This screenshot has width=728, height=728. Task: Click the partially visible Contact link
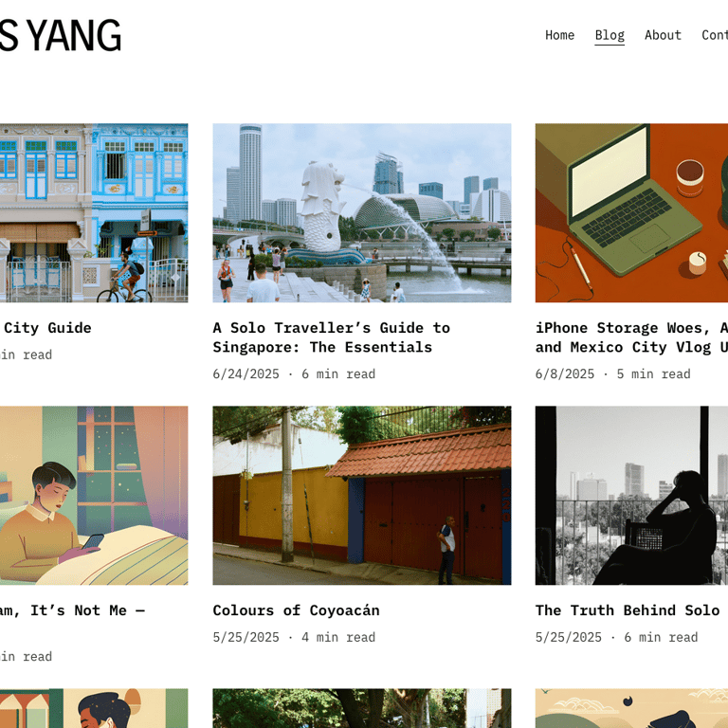click(715, 35)
